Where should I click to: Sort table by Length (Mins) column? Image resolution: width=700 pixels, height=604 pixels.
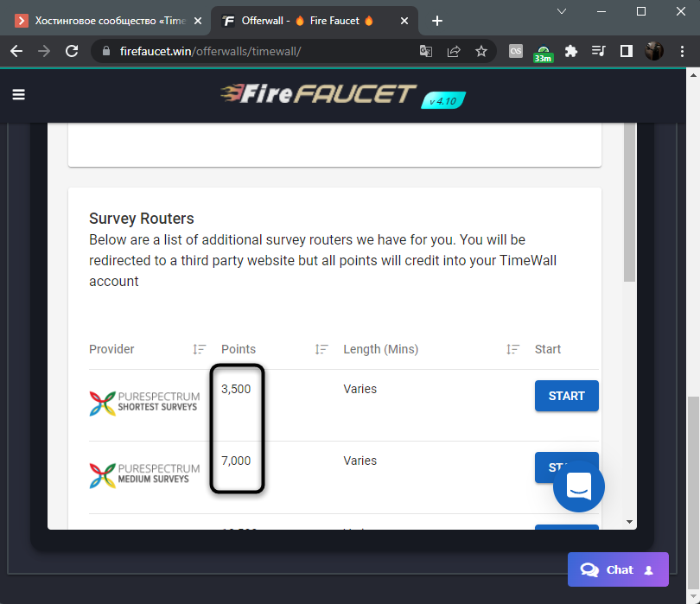[x=513, y=349]
